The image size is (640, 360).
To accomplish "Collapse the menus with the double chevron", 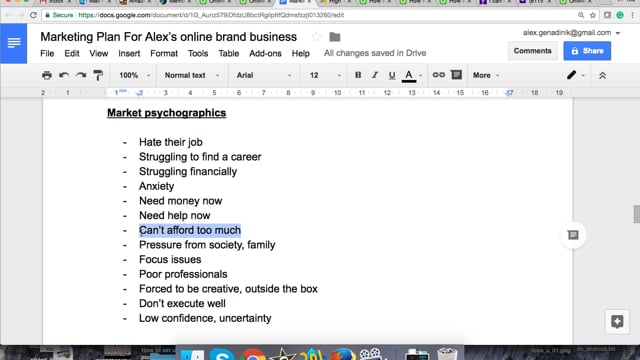I will click(x=602, y=76).
